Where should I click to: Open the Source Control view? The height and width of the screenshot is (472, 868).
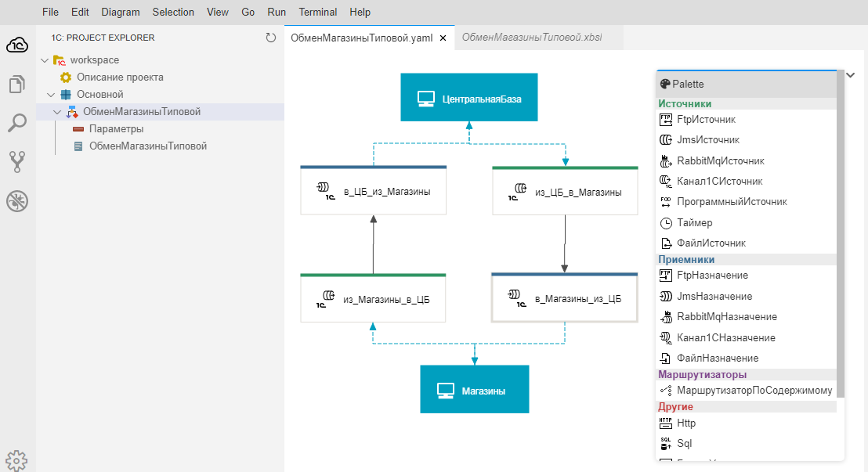click(x=17, y=162)
